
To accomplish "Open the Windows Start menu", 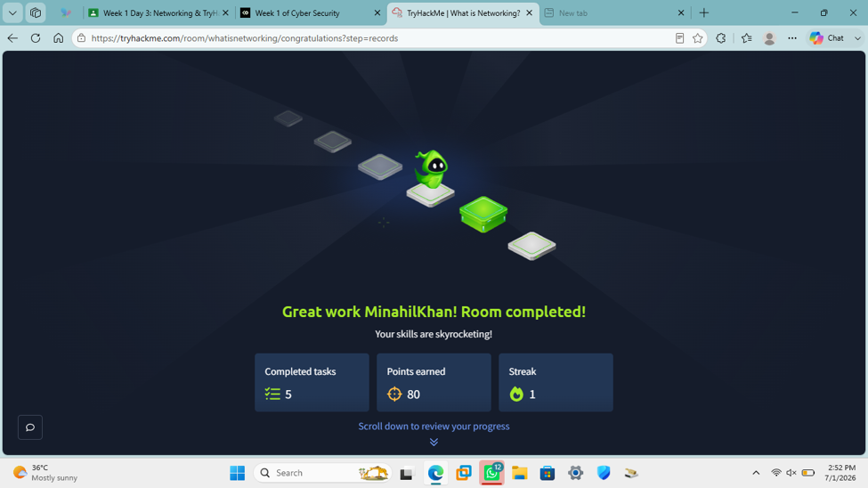I will click(238, 473).
